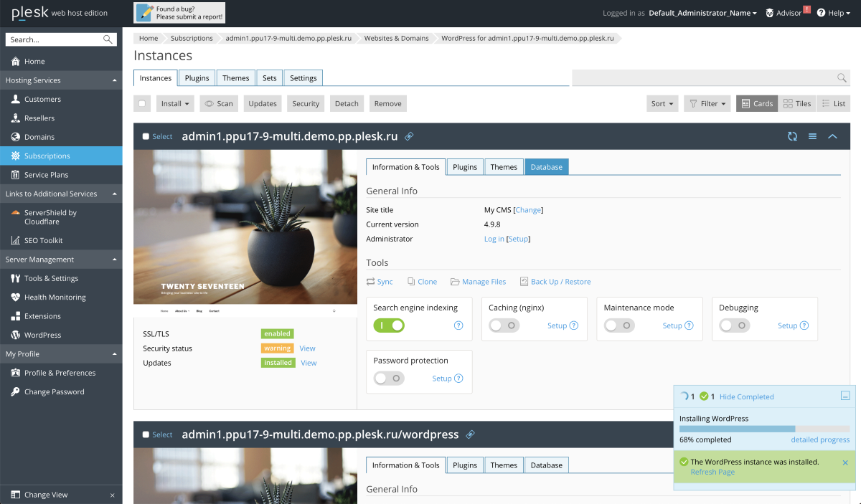Viewport: 861px width, 504px height.
Task: Expand the Filter dropdown
Action: (x=707, y=104)
